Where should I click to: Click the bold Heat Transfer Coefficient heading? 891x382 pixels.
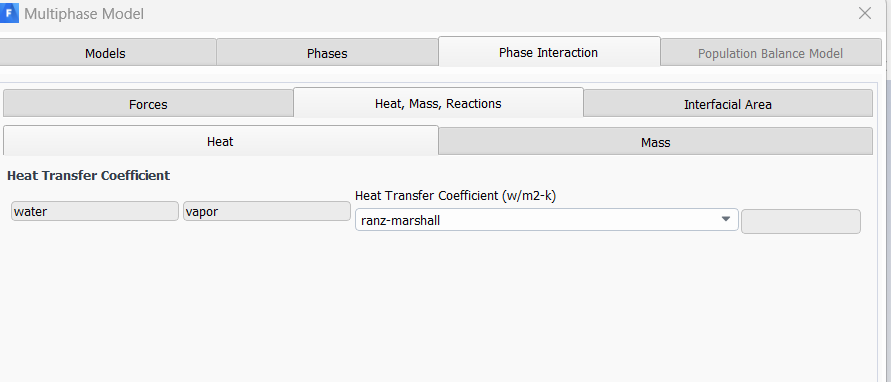89,176
